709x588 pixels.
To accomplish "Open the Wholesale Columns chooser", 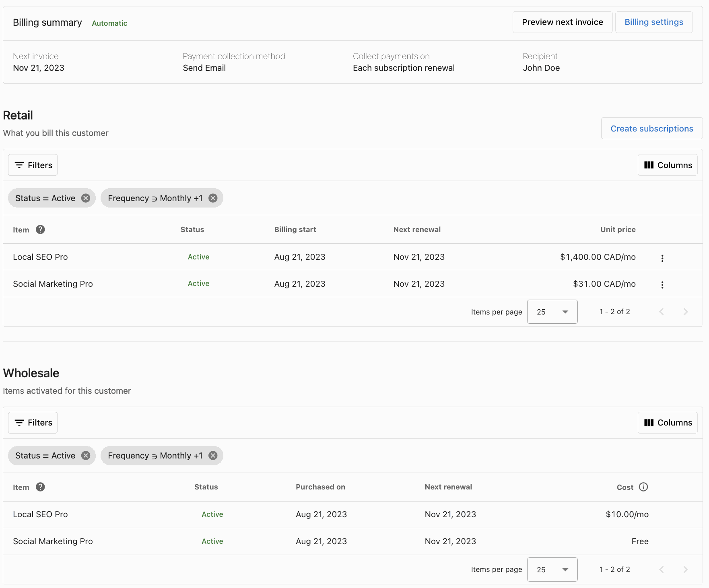I will (x=668, y=423).
